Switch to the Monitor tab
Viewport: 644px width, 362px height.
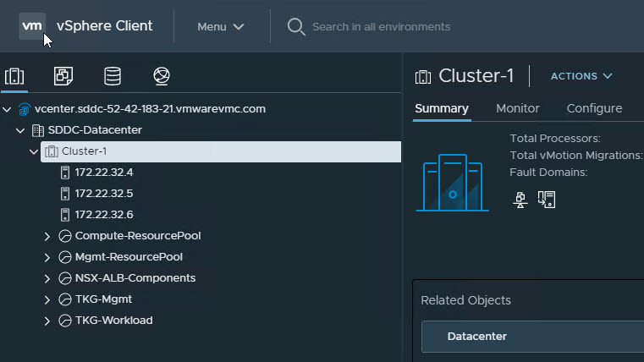518,109
